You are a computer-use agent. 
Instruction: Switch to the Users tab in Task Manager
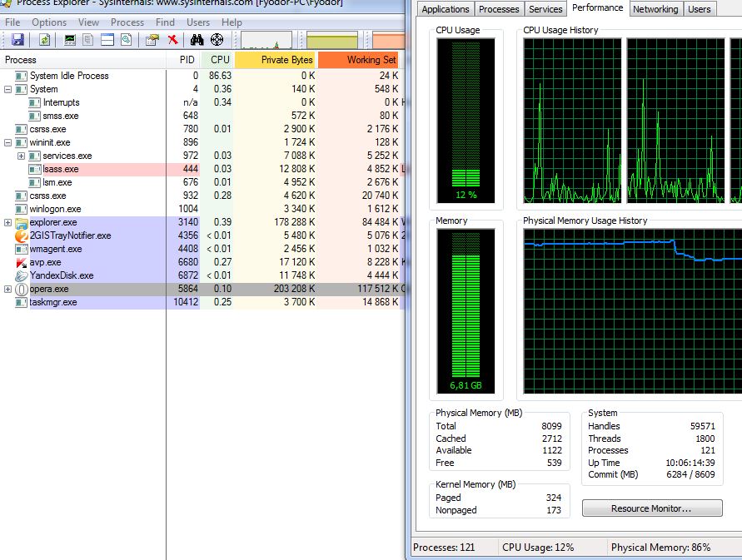(700, 9)
